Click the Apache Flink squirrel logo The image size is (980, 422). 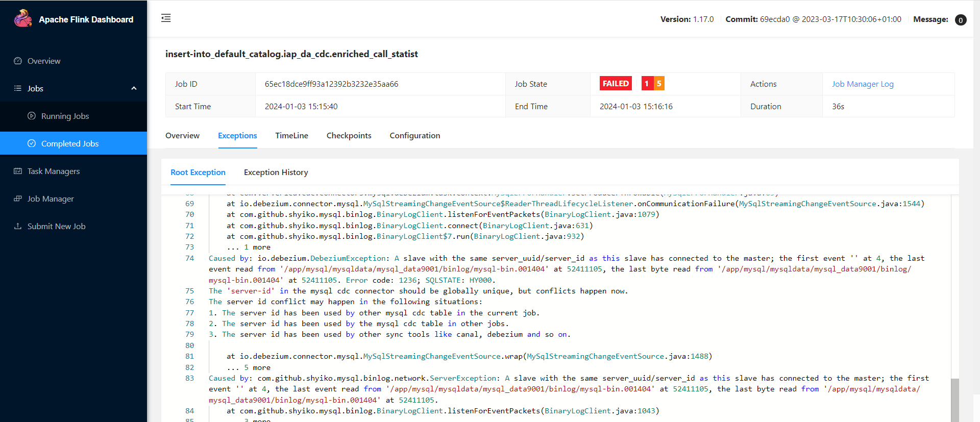coord(23,18)
